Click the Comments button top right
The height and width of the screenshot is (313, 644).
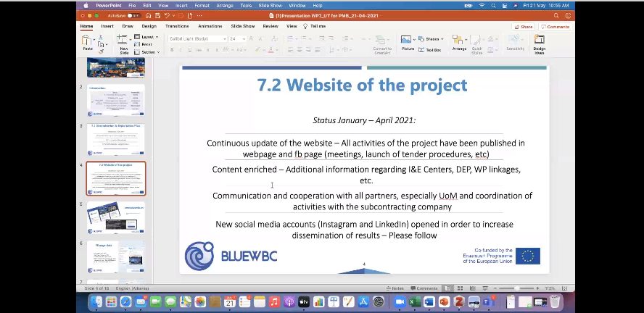pyautogui.click(x=555, y=26)
